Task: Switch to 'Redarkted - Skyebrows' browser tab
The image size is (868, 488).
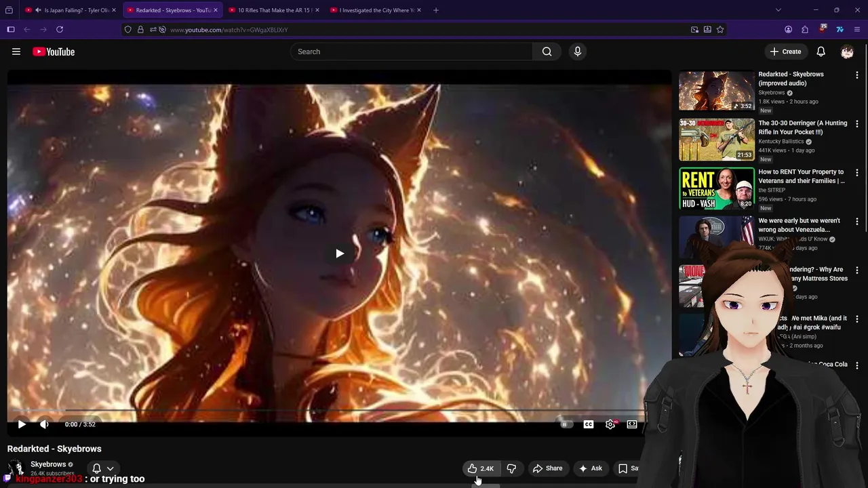Action: [172, 10]
